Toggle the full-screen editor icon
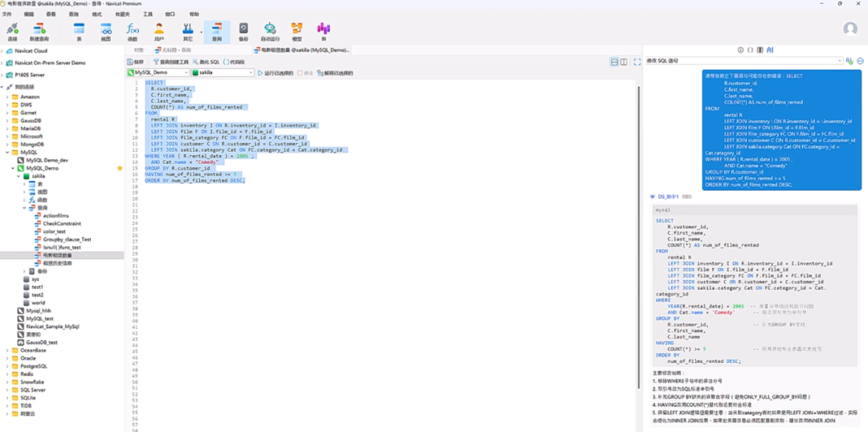The width and height of the screenshot is (868, 432). 637,62
